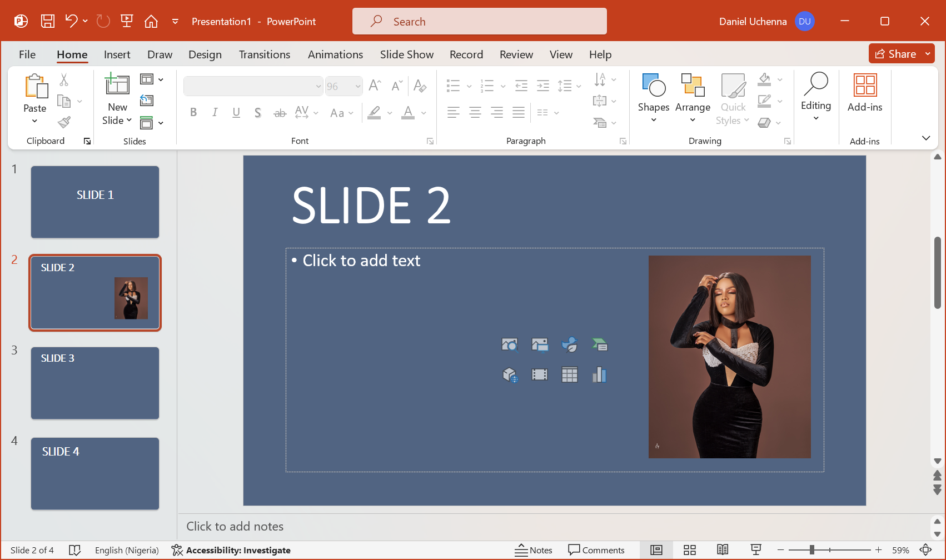Insert SmartArt from the content placeholder
This screenshot has height=560, width=946.
pos(599,344)
